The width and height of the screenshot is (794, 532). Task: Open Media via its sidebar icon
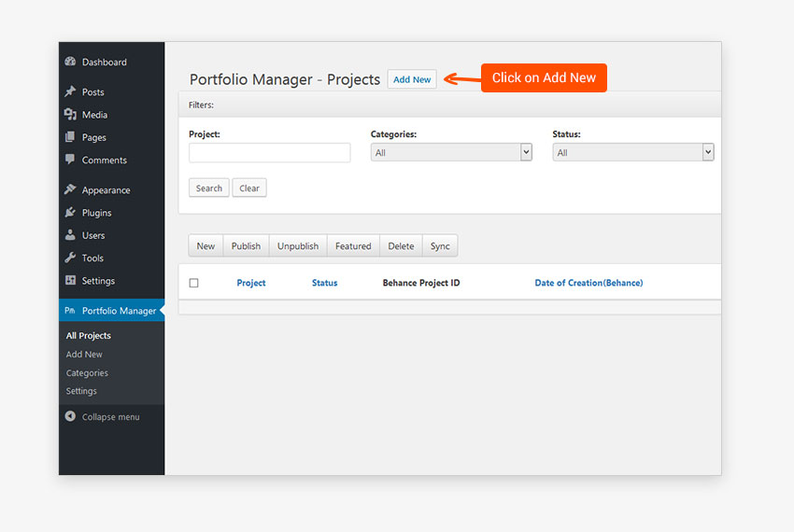pos(70,115)
